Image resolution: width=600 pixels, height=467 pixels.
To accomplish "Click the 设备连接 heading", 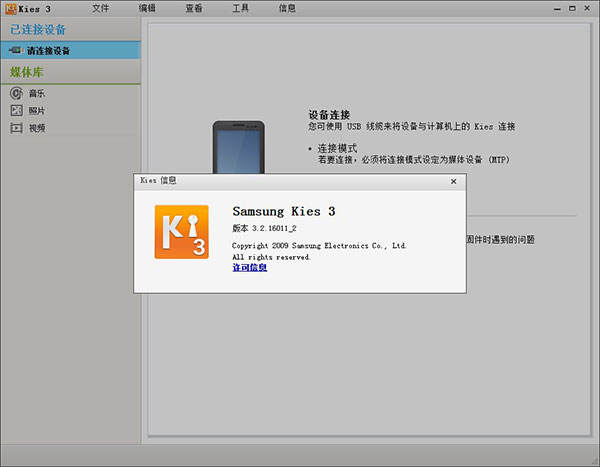I will tap(329, 115).
